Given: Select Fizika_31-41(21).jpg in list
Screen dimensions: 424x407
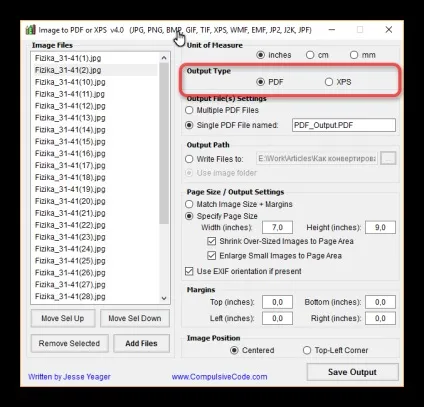Looking at the screenshot, I should click(95, 213).
